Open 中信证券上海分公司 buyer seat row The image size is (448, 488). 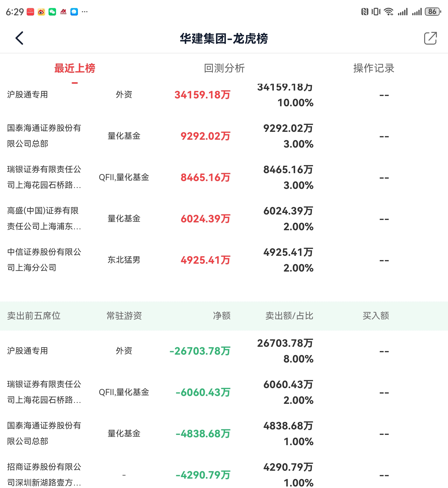click(x=44, y=260)
